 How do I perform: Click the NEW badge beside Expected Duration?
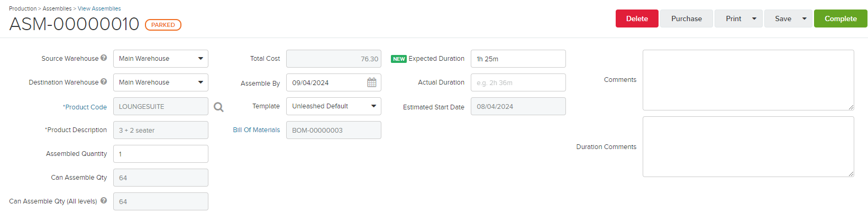[x=399, y=59]
